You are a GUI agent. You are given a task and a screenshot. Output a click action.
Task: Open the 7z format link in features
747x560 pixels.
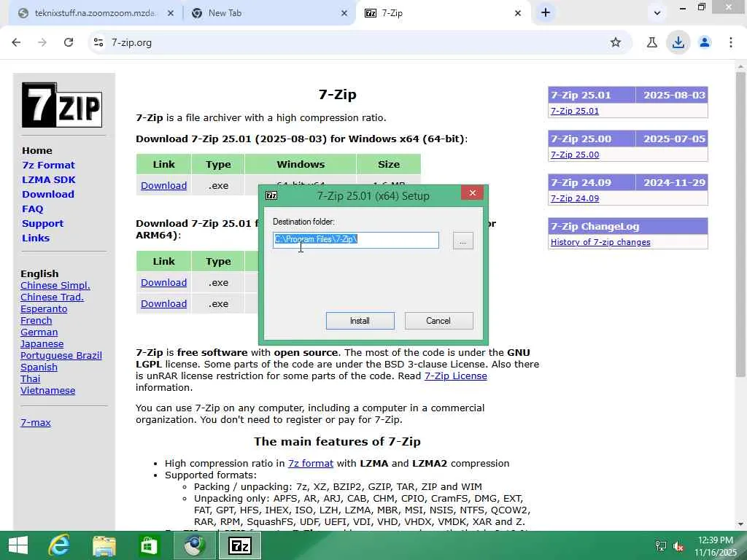point(311,463)
